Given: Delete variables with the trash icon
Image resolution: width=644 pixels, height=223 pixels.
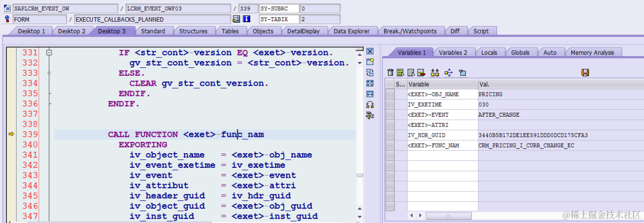Looking at the screenshot, I should coord(391,73).
